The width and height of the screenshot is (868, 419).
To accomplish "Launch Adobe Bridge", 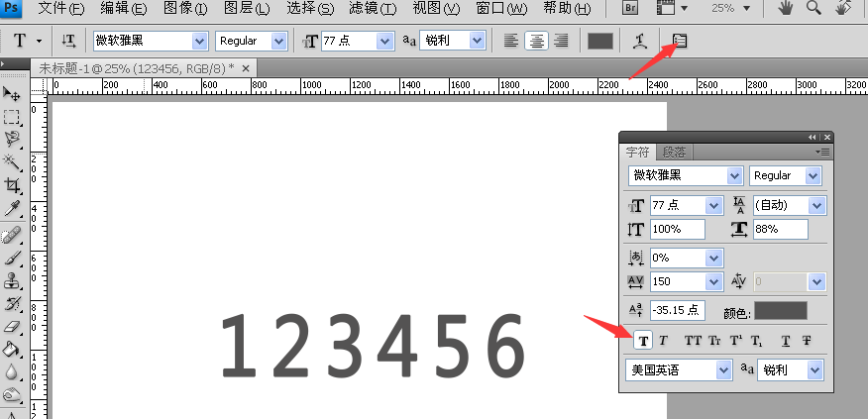I will [629, 8].
